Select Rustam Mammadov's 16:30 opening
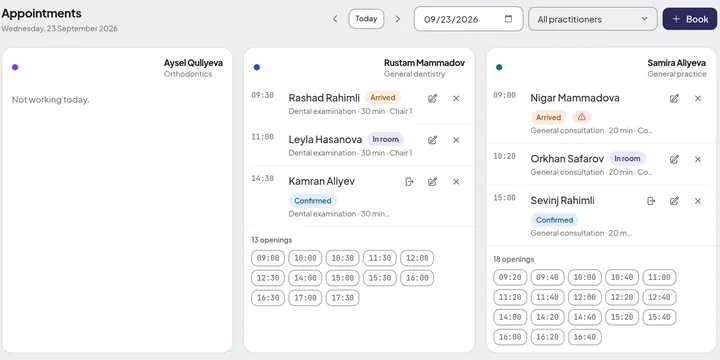Image resolution: width=720 pixels, height=360 pixels. [268, 298]
